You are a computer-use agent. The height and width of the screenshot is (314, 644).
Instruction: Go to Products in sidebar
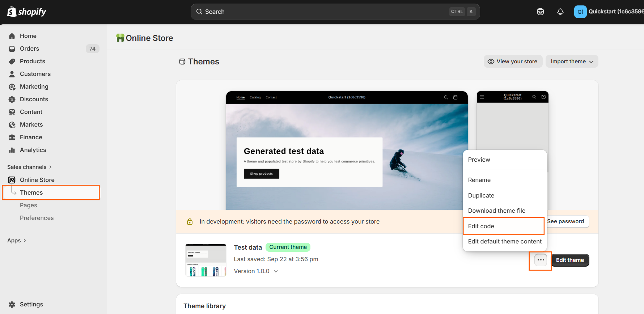click(32, 61)
